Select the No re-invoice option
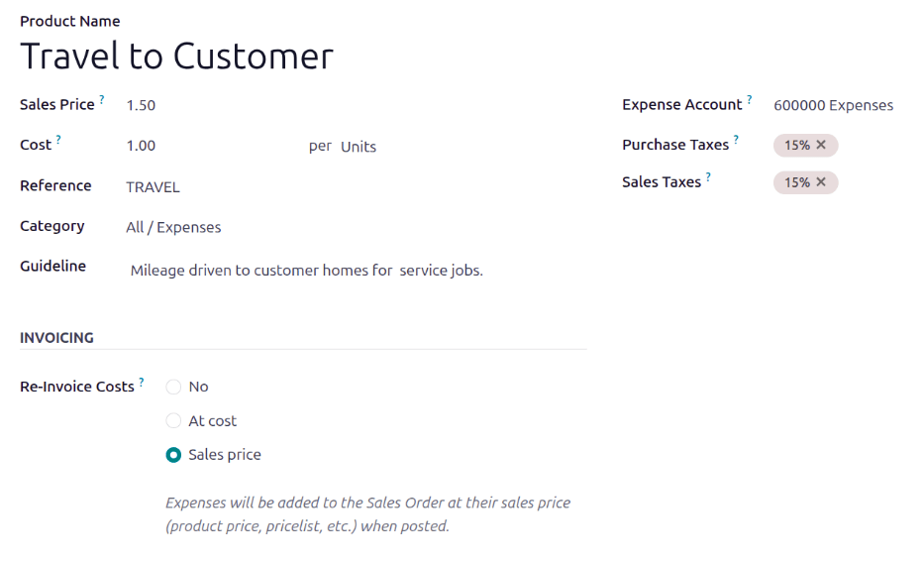The image size is (924, 562). pos(174,387)
